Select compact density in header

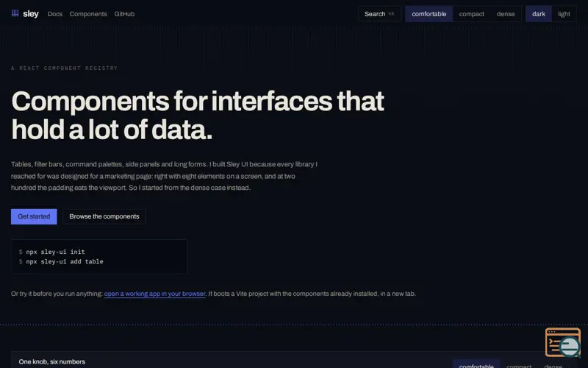click(x=471, y=14)
